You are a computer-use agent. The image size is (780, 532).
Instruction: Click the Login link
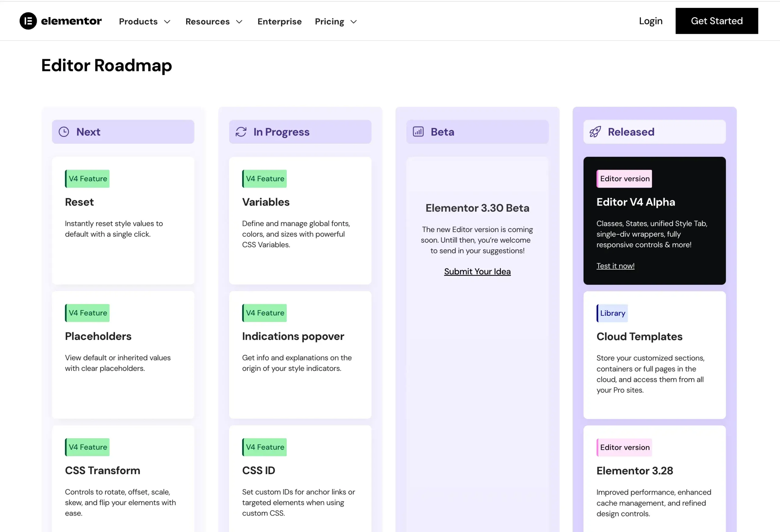651,21
